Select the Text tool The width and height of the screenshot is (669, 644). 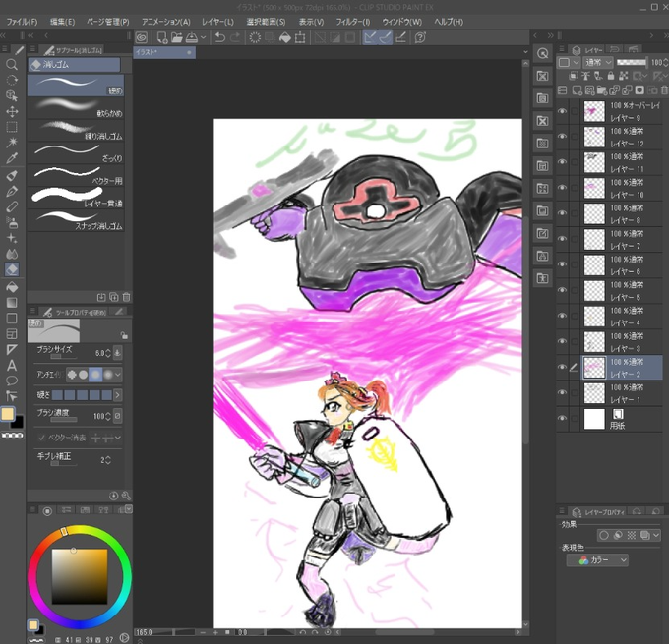(12, 366)
